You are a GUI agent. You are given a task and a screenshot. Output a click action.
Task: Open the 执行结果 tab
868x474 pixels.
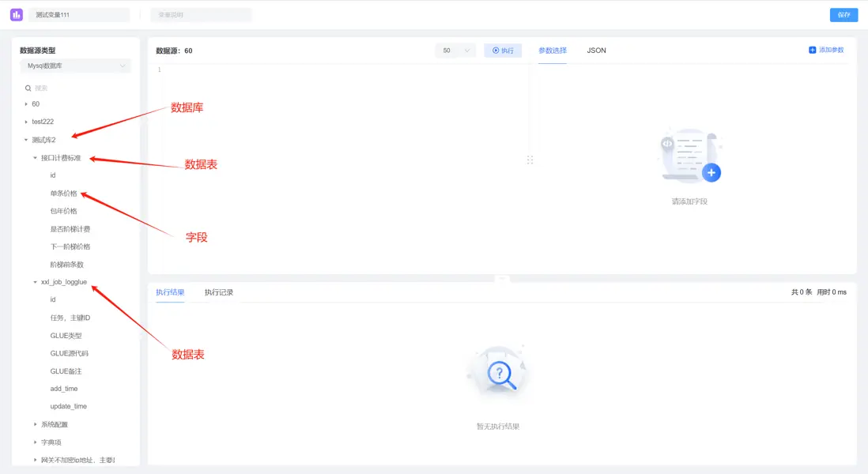coord(170,292)
